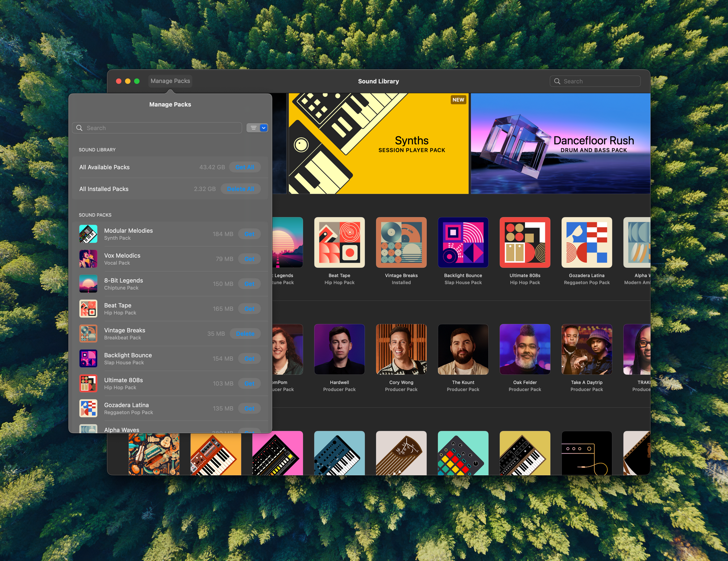The image size is (728, 561).
Task: Click Get All for all available packs
Action: (x=245, y=167)
